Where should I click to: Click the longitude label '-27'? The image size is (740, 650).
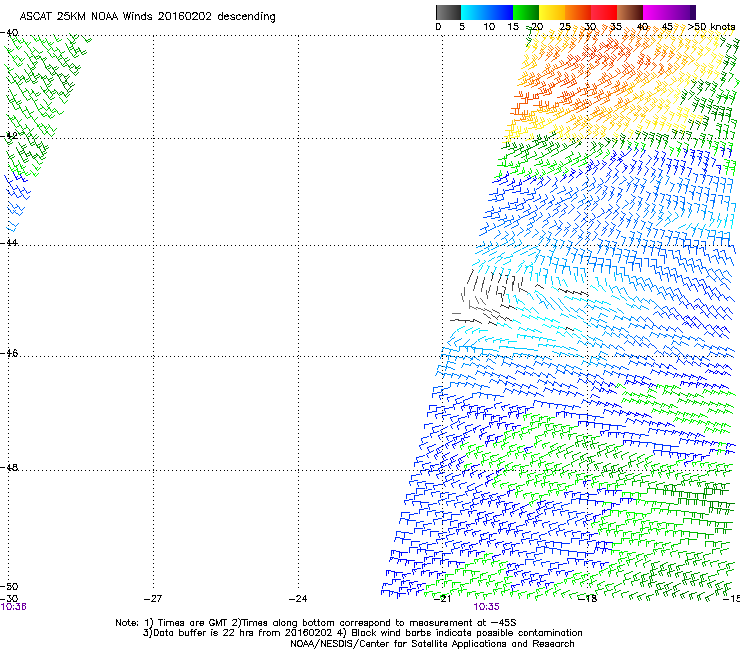click(153, 599)
